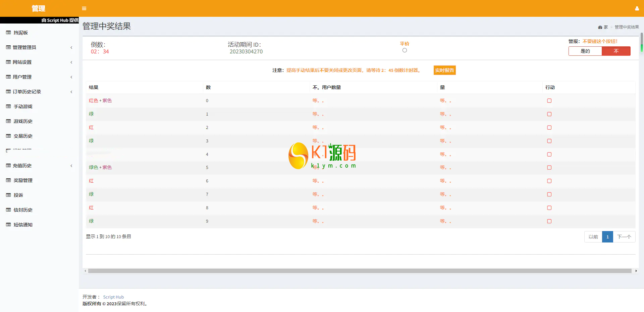Click the Script Hub developer link
Screen dimensions: 644x312
coord(113,297)
